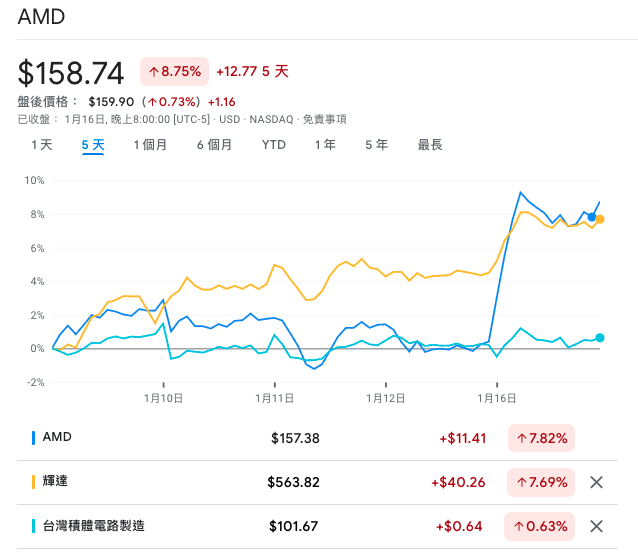This screenshot has height=556, width=638.
Task: Select the 1 年 range tab
Action: [x=325, y=144]
